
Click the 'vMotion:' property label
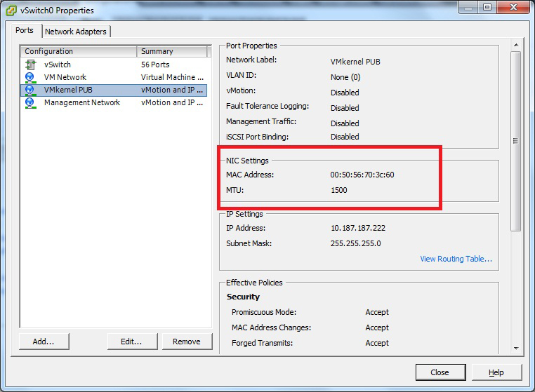(241, 90)
